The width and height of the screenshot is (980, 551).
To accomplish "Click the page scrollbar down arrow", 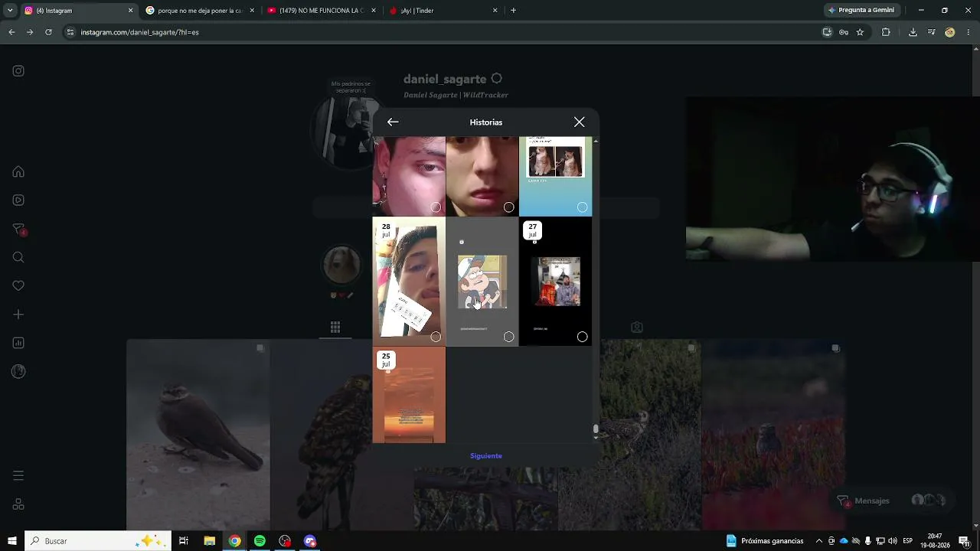I will (975, 526).
